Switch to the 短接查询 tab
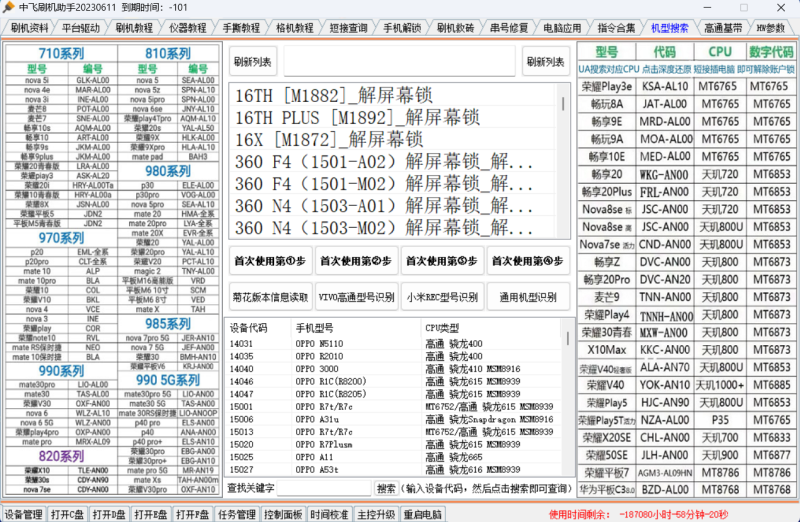 [348, 28]
